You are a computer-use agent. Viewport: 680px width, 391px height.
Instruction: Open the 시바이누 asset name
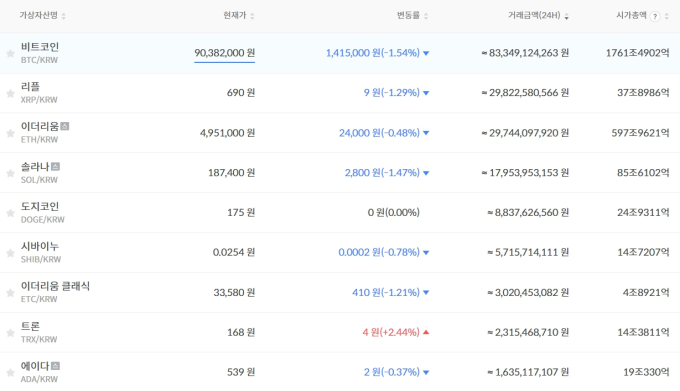40,247
